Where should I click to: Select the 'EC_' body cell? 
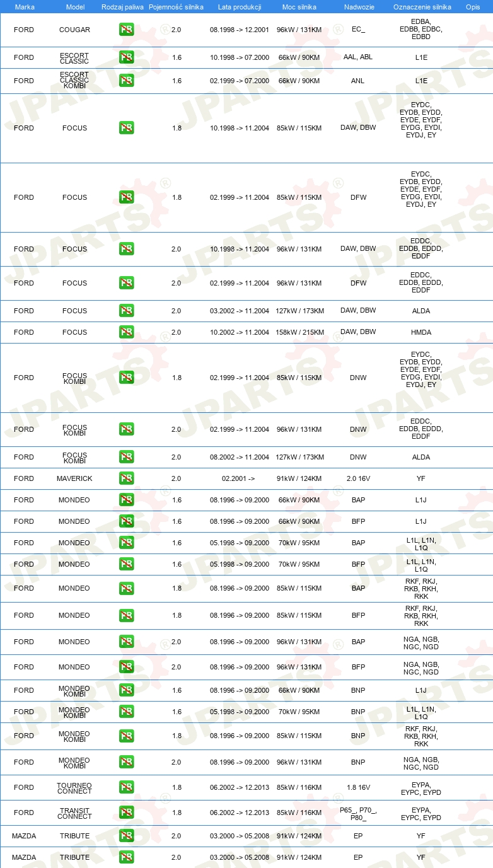coord(358,30)
